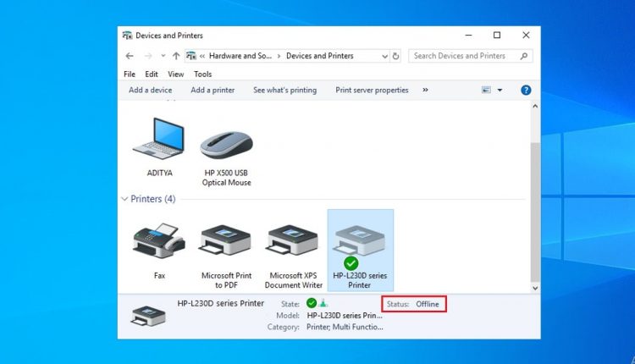Click the Devices and Printers title bar icon
635x364 pixels.
pos(127,36)
